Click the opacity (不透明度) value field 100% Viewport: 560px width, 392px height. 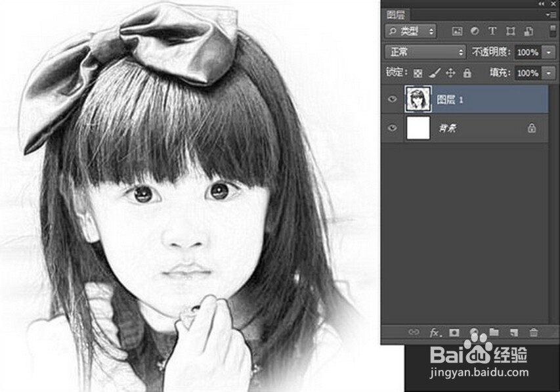click(527, 53)
